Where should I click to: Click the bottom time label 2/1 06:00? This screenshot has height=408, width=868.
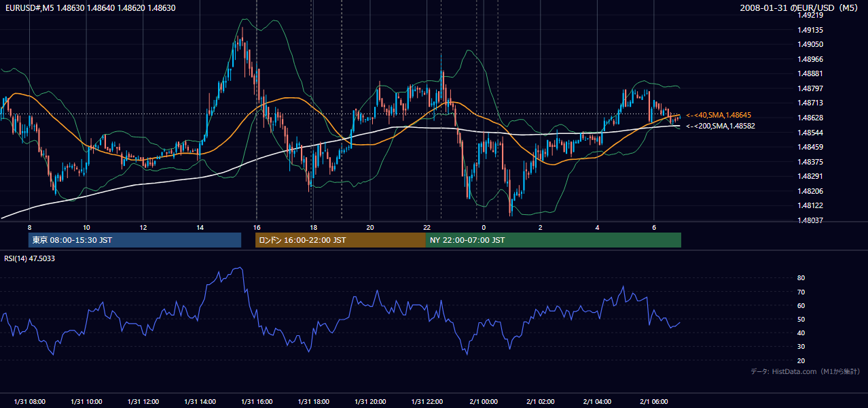[654, 402]
